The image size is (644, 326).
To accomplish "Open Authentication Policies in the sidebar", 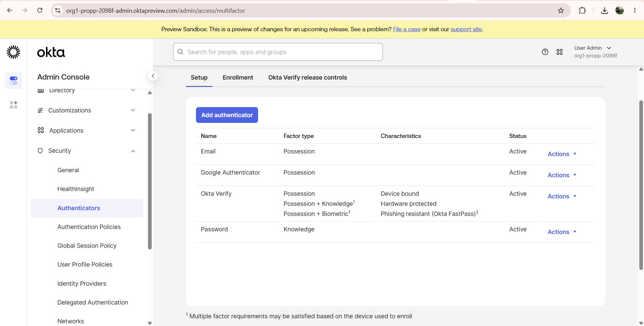I will point(89,227).
